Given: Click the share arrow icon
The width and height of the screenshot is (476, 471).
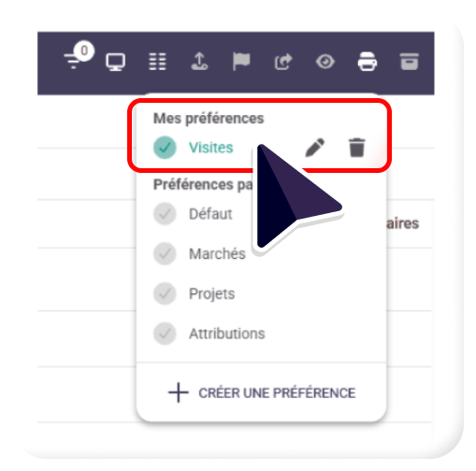Looking at the screenshot, I should [283, 62].
